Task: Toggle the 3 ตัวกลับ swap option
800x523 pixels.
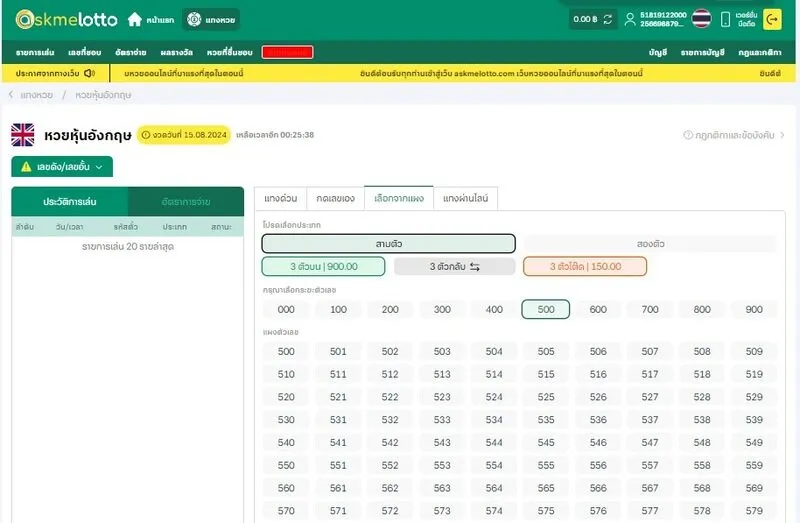Action: [x=454, y=267]
